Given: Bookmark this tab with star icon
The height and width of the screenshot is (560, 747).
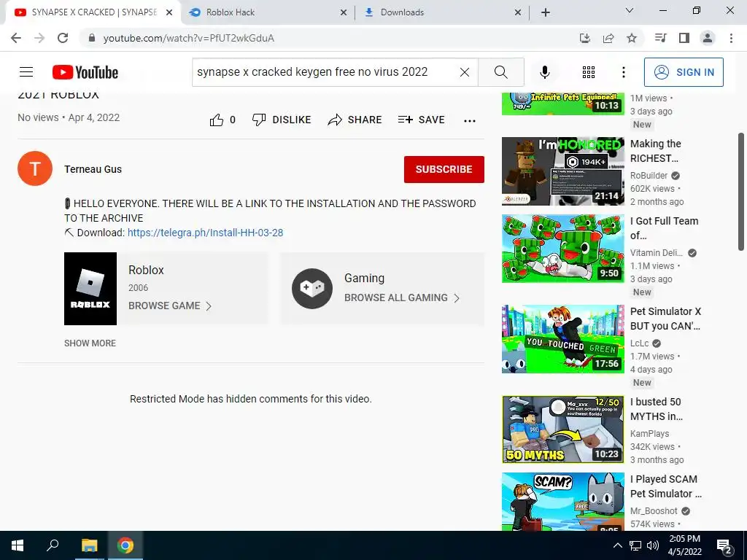Looking at the screenshot, I should point(632,38).
